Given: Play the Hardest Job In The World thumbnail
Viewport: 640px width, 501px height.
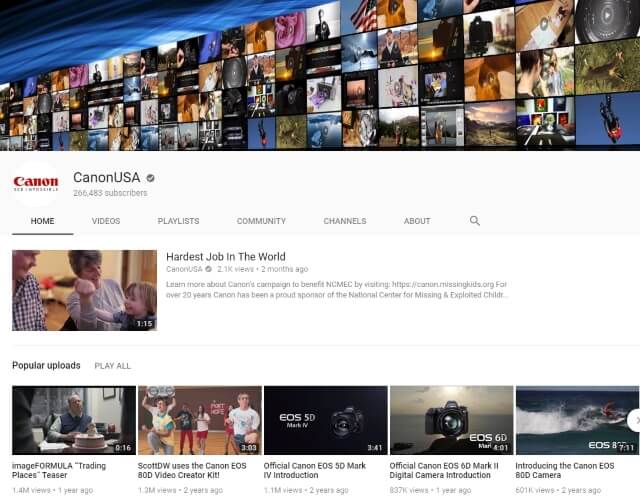Looking at the screenshot, I should [84, 290].
